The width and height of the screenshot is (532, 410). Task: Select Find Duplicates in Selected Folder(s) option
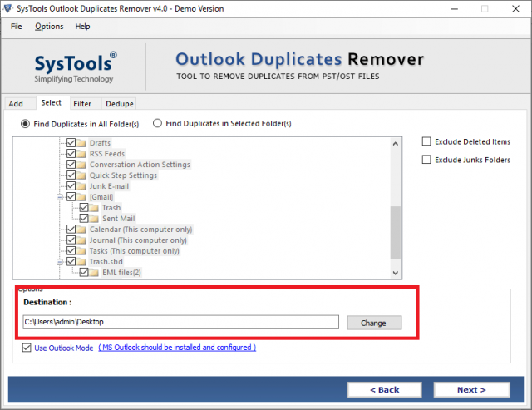(157, 124)
